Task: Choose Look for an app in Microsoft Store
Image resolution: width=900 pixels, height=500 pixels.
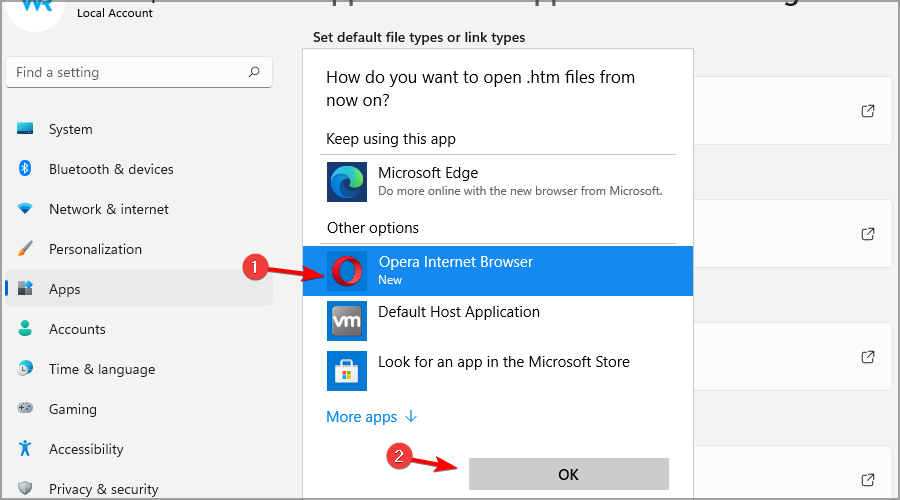Action: (x=503, y=362)
